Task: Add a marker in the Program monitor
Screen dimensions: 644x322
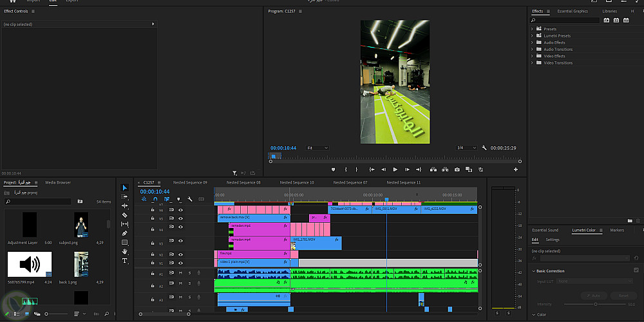Action: [333, 169]
